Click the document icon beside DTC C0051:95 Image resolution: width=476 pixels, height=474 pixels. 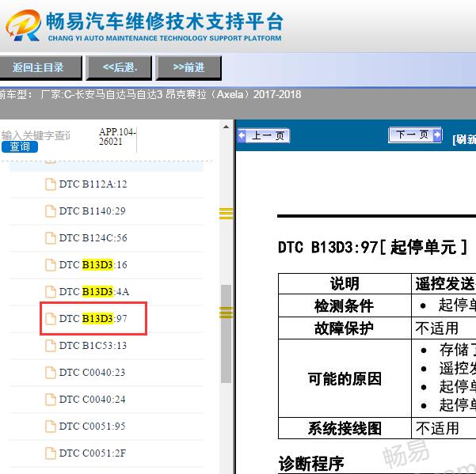[51, 427]
